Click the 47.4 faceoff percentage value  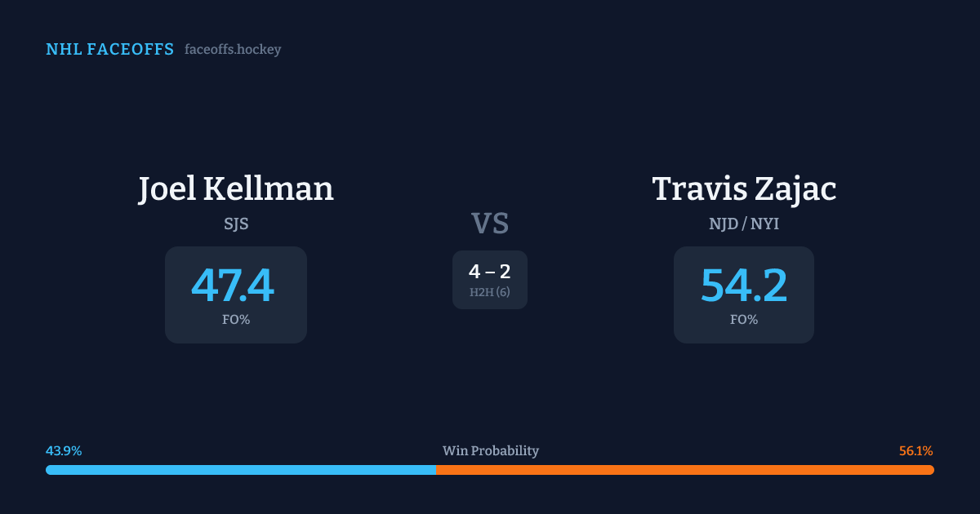[233, 286]
